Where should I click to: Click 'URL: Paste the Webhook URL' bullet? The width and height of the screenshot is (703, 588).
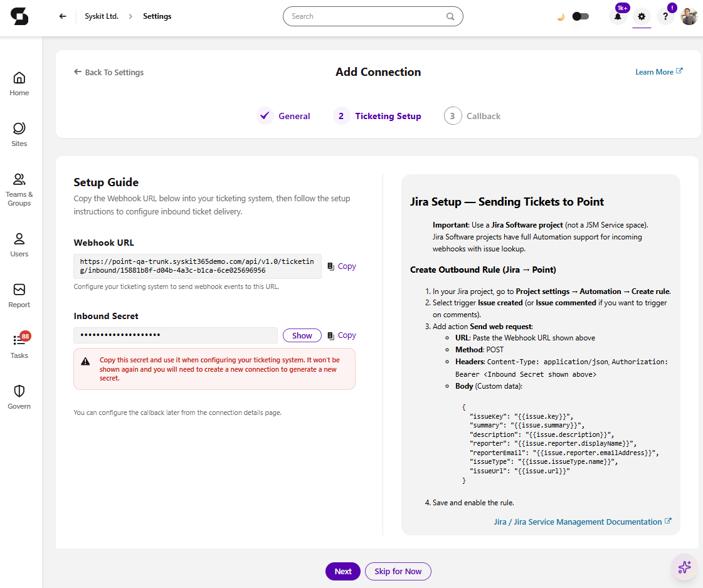tap(526, 338)
